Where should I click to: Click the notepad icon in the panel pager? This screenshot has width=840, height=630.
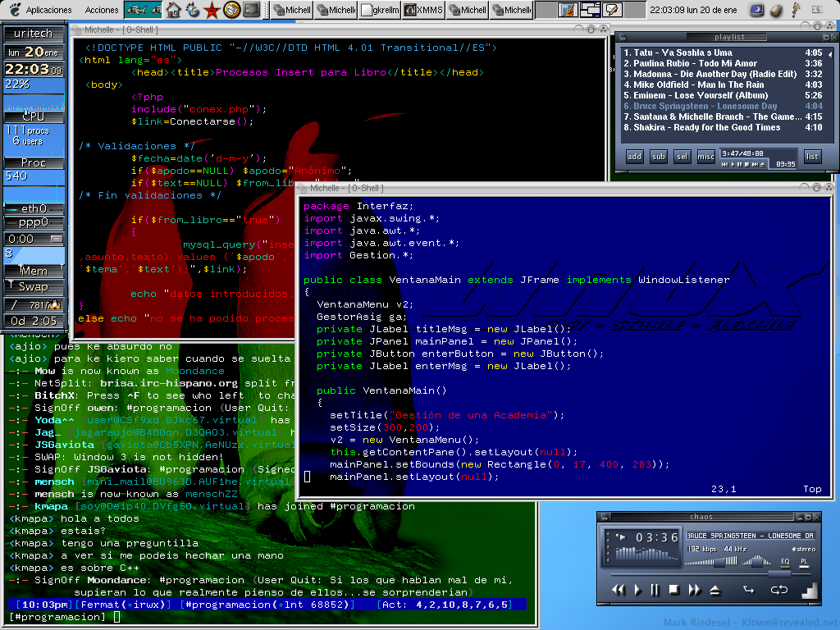(x=612, y=10)
